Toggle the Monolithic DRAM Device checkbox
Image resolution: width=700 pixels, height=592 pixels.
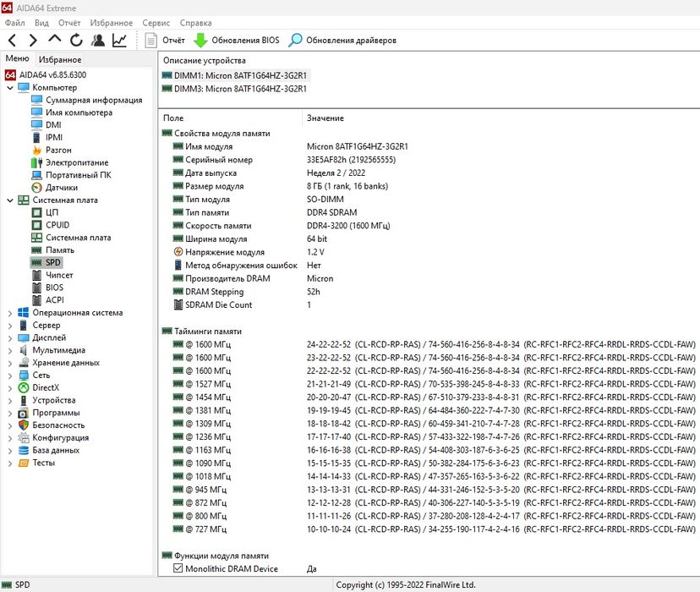click(x=178, y=568)
